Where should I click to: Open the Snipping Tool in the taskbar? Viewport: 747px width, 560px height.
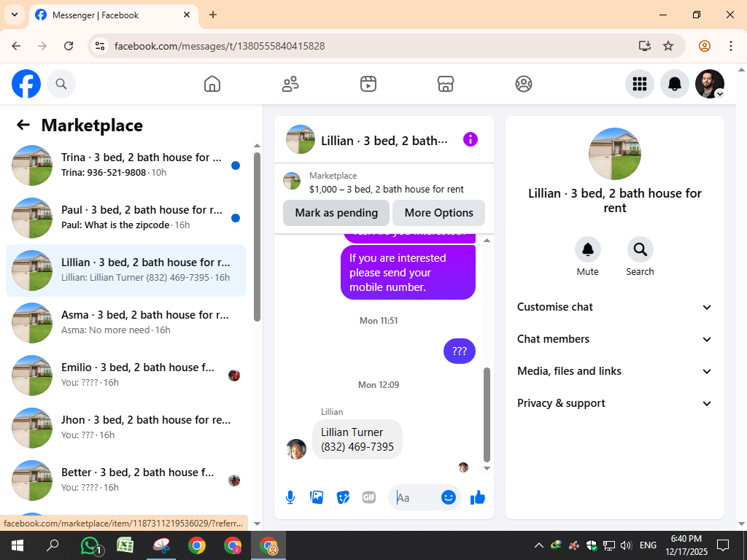(161, 545)
